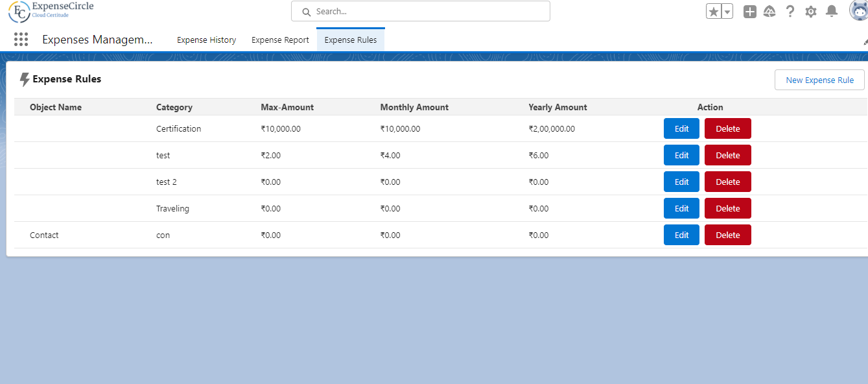Select the Expense Rules tab
Screen dimensions: 868x384
[351, 40]
